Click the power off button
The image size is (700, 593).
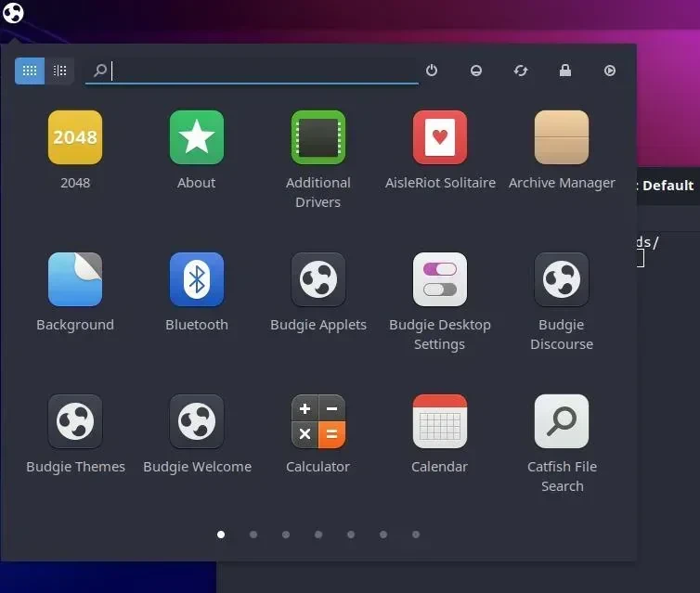[432, 71]
